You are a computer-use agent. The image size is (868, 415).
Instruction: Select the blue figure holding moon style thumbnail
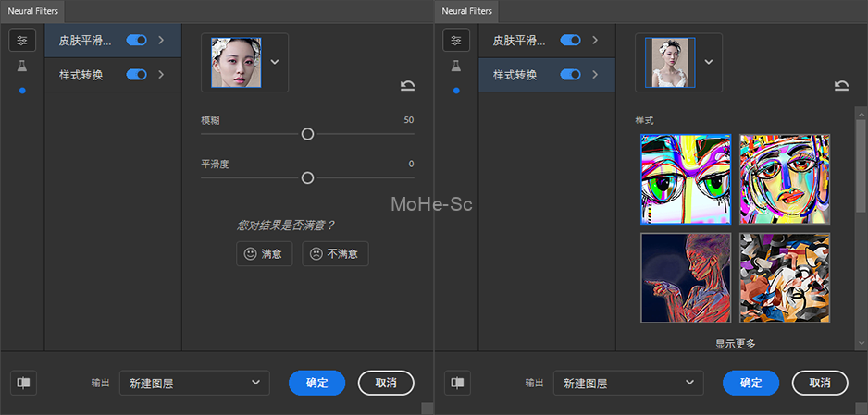tap(686, 278)
